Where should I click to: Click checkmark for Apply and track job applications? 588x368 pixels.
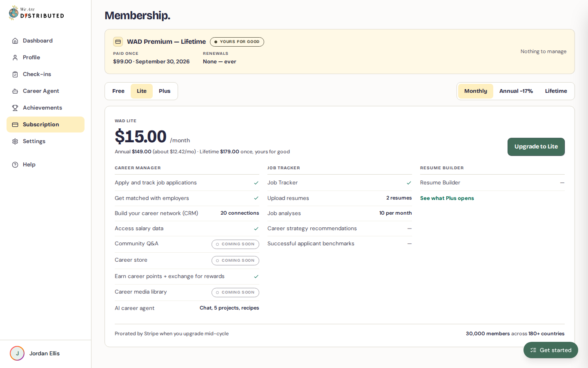click(256, 183)
